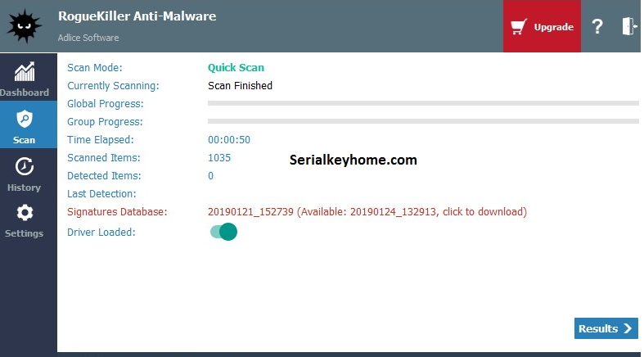Click signatures database download link
Screen dimensions: 644x357
367,212
